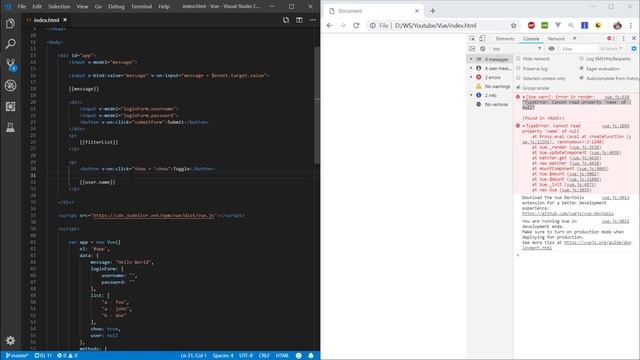Click the VS Code editor vertical scrollbar

tap(317, 104)
